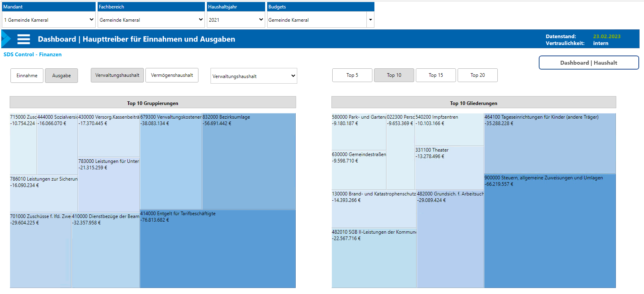Click the Top 10 Gruppierungen header
This screenshot has height=294, width=644.
click(153, 103)
